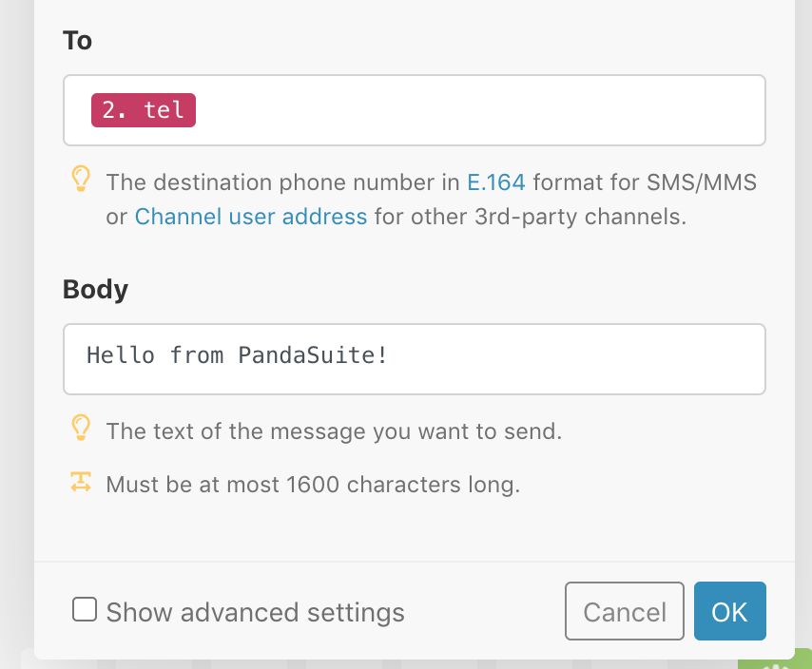Viewport: 812px width, 669px height.
Task: Dismiss the dialog using Cancel
Action: click(624, 611)
